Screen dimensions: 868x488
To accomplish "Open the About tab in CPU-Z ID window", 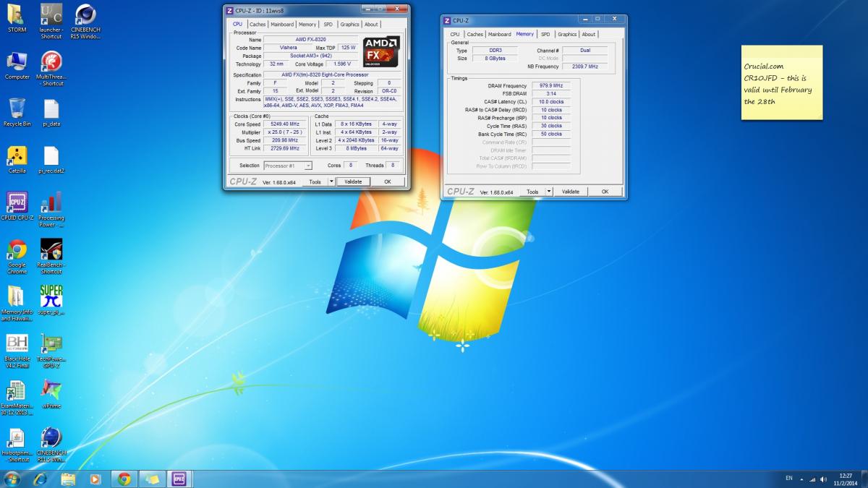I will [371, 24].
